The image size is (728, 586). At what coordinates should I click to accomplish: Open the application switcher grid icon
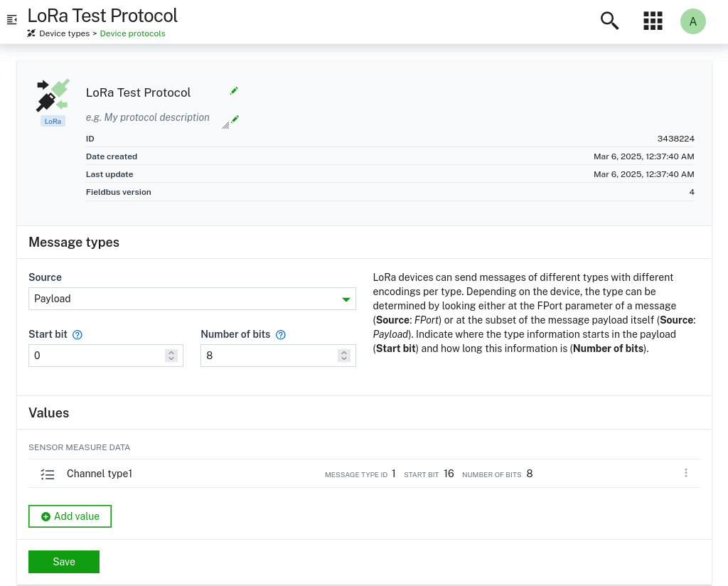pos(653,21)
